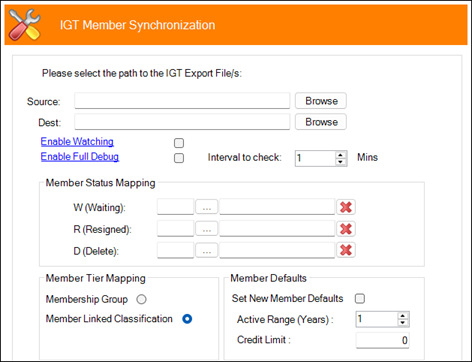The width and height of the screenshot is (472, 362).
Task: Click the Enable Watching link
Action: coord(77,141)
